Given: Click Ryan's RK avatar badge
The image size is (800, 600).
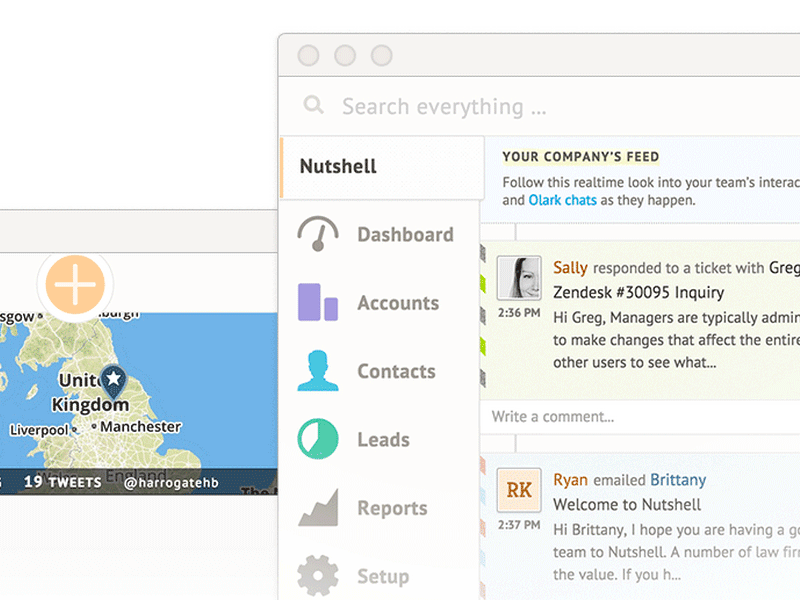Looking at the screenshot, I should point(518,491).
